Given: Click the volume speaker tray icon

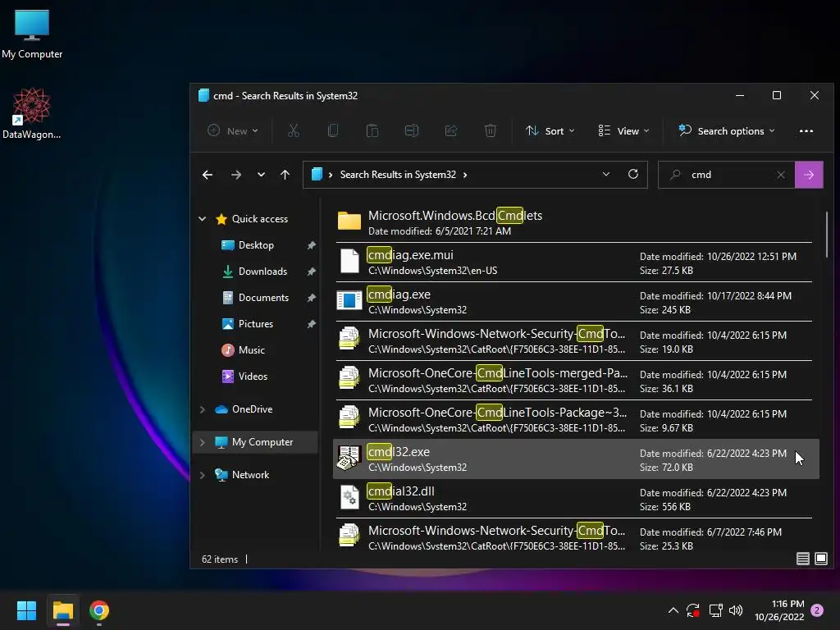Looking at the screenshot, I should coord(736,610).
